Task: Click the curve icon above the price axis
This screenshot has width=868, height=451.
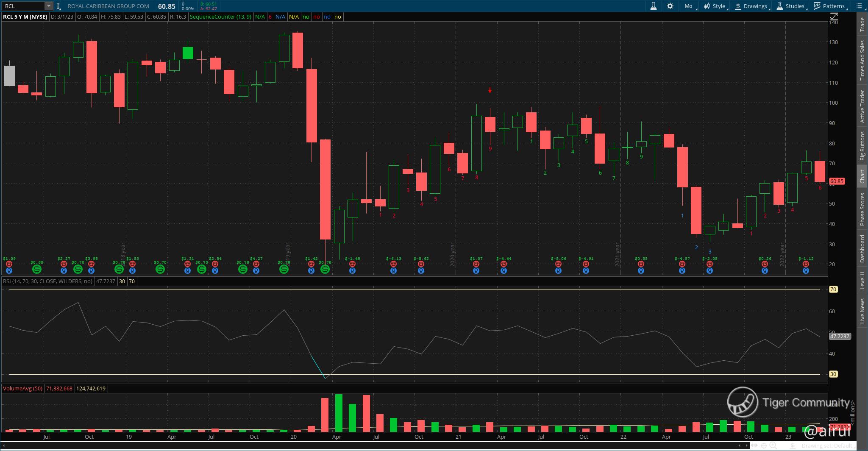Action: pyautogui.click(x=834, y=17)
